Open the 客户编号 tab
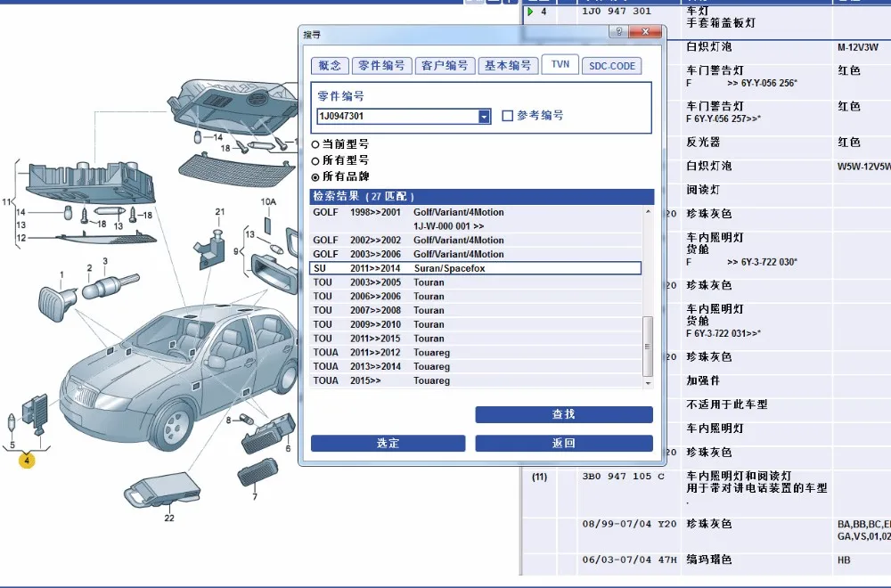 click(445, 66)
